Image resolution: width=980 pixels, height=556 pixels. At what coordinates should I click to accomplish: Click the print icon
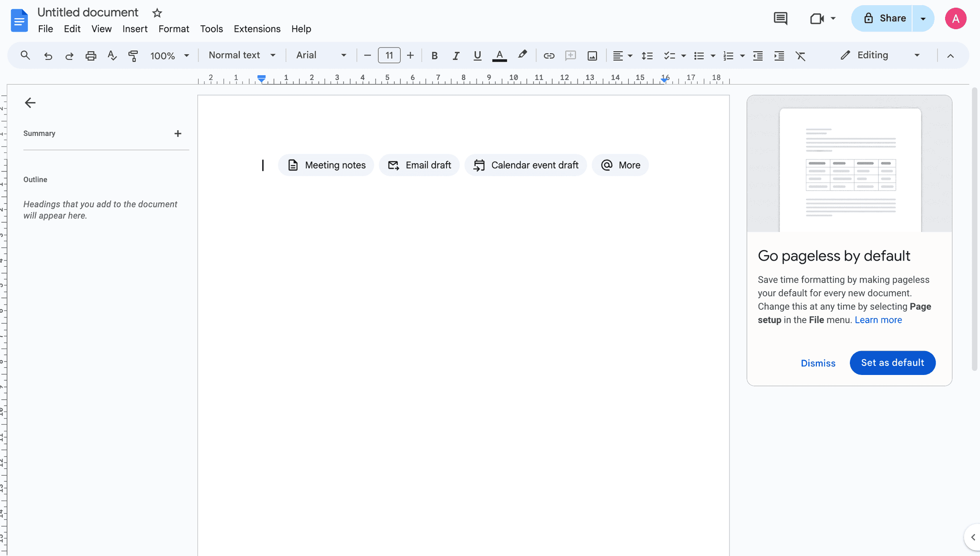pos(90,56)
